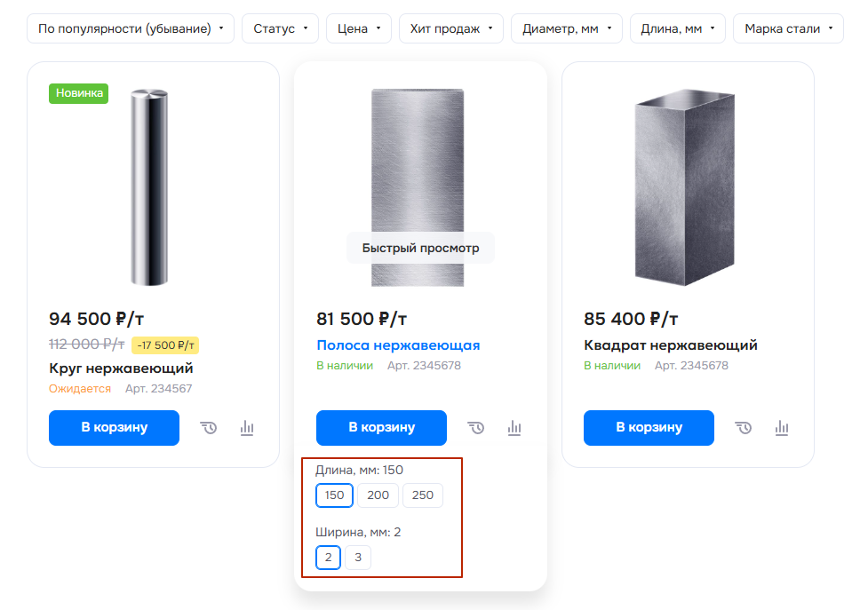Add Квадрат нержавеющий to cart

649,427
